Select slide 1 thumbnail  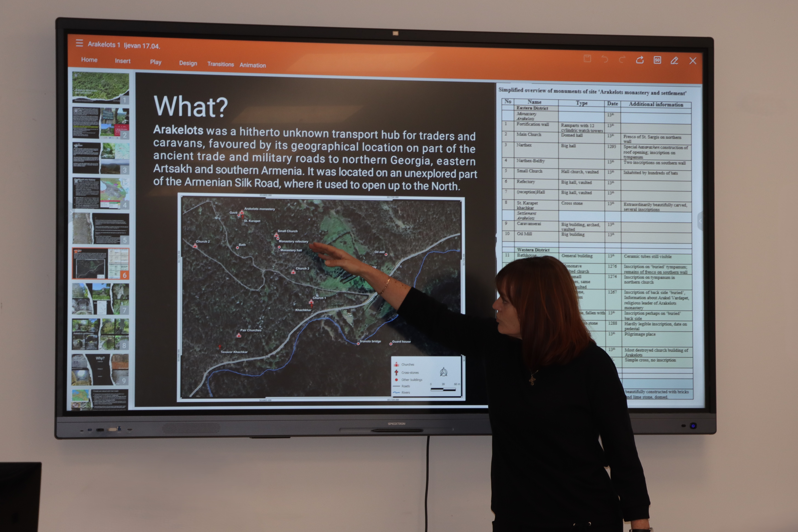coord(100,88)
